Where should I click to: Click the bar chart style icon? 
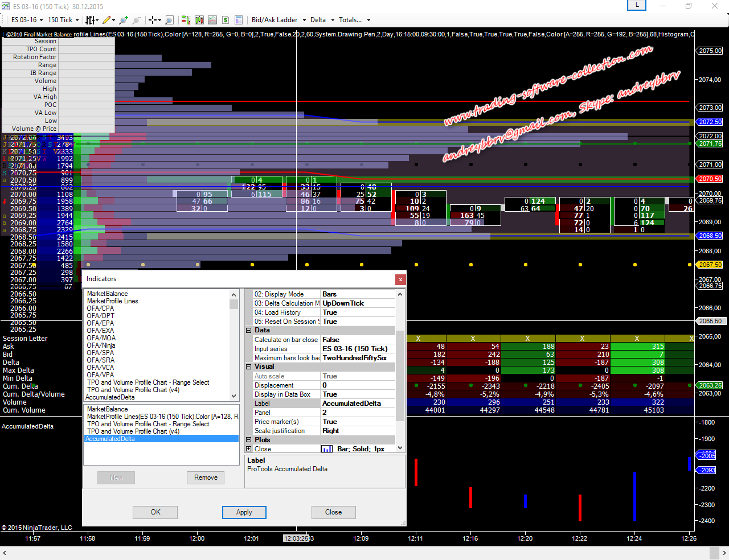coord(90,20)
